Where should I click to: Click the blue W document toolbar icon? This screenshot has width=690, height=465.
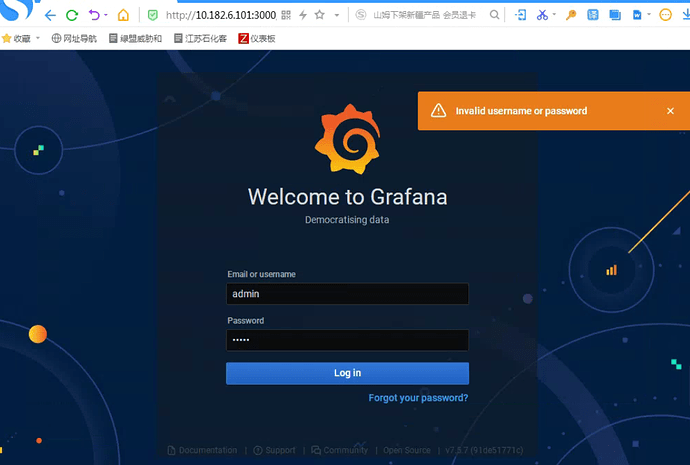(x=637, y=15)
